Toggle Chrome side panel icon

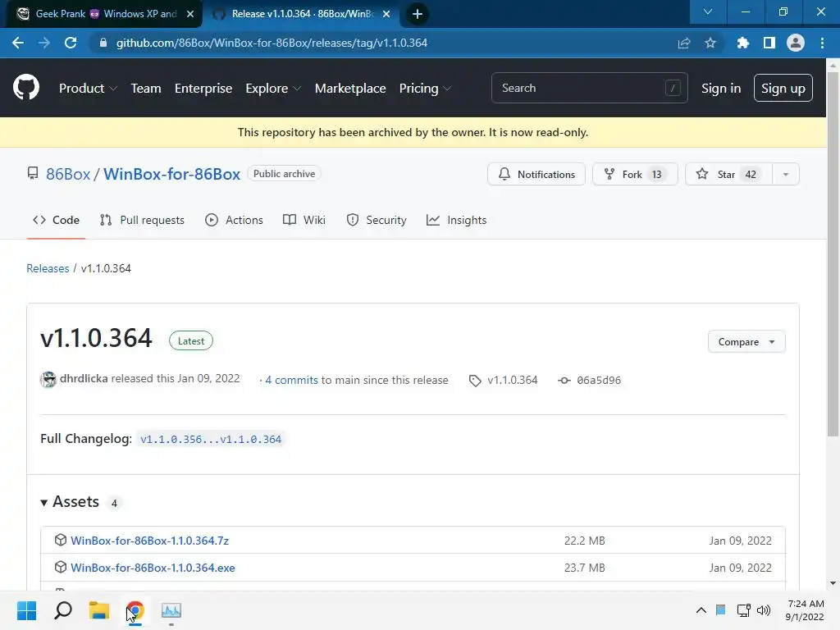click(x=769, y=43)
